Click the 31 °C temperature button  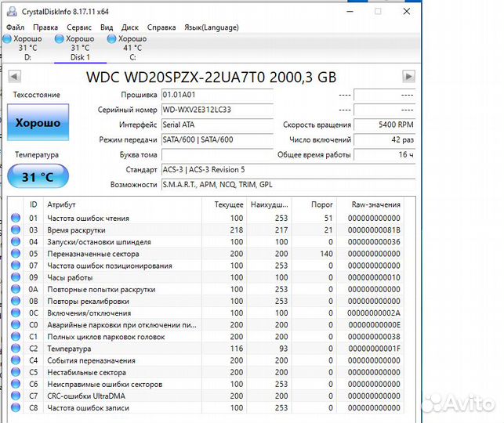click(x=38, y=176)
